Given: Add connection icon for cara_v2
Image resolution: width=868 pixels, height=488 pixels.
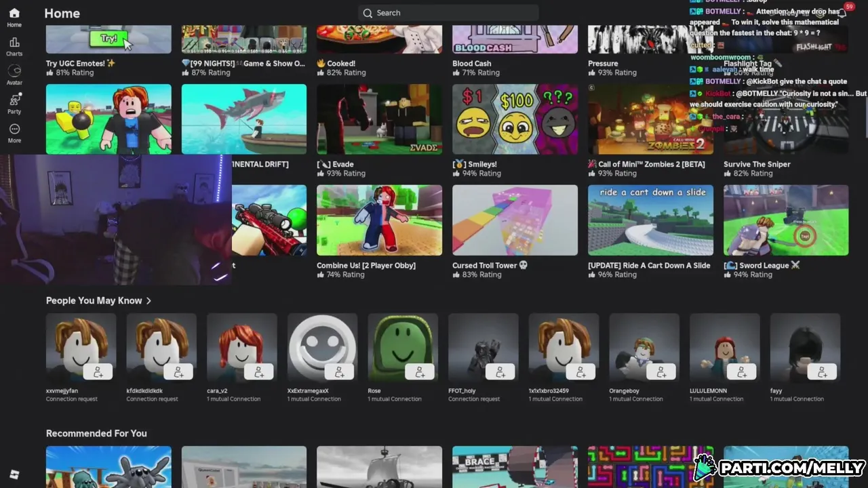Looking at the screenshot, I should (x=259, y=372).
